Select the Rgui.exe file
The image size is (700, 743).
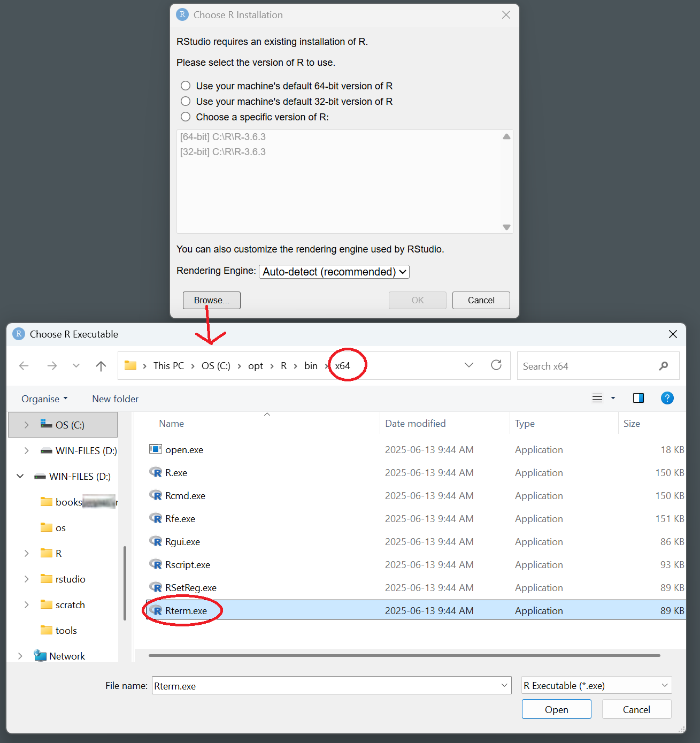182,542
